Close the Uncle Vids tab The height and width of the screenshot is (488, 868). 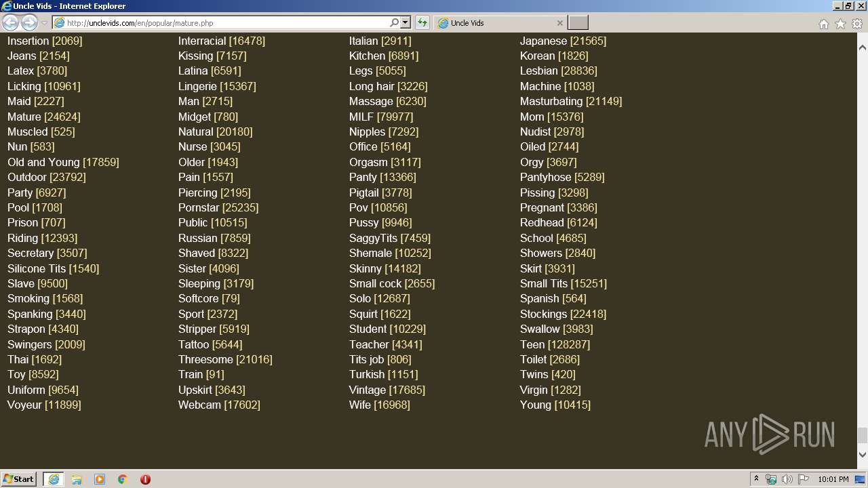point(559,23)
